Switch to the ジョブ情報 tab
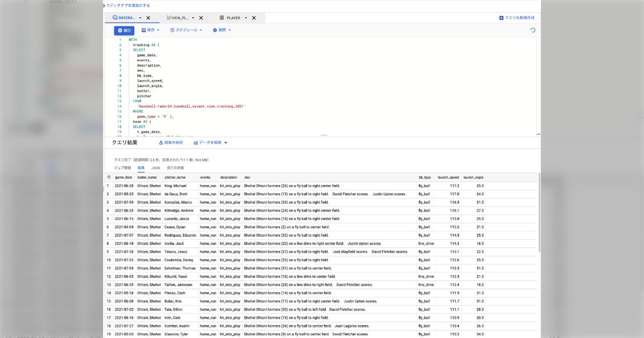Screen dimensions: 644x338 122,168
